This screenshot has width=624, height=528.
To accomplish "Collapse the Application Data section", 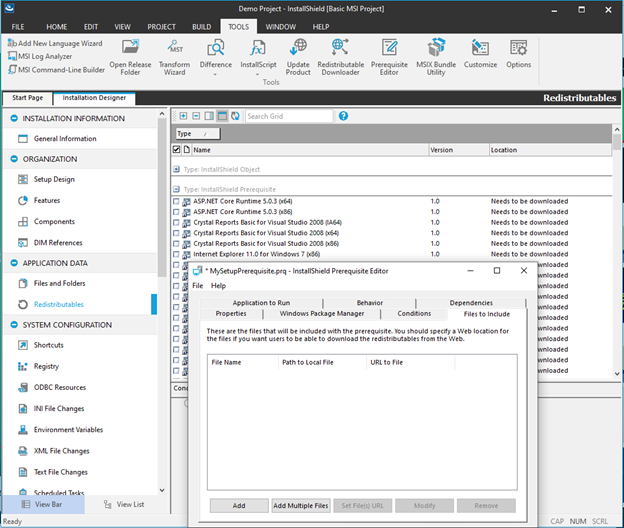I will pyautogui.click(x=14, y=263).
